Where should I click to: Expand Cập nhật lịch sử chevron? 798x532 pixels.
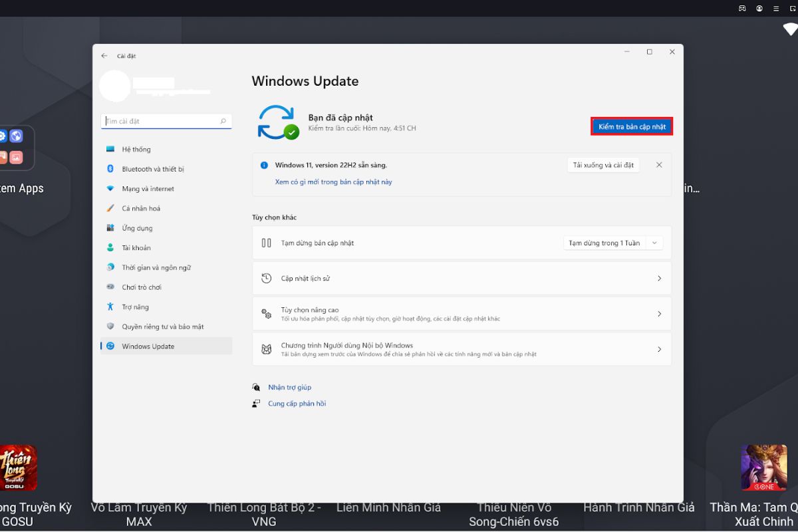pos(659,279)
